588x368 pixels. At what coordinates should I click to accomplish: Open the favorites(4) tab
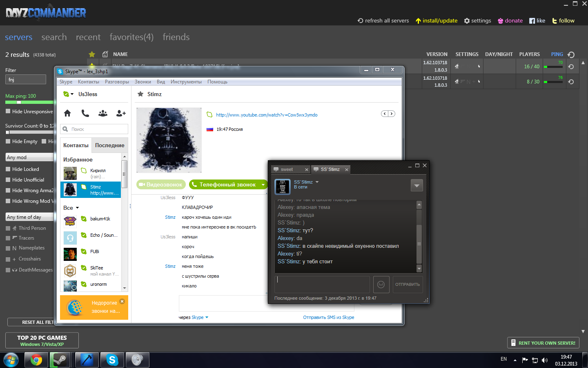point(131,37)
